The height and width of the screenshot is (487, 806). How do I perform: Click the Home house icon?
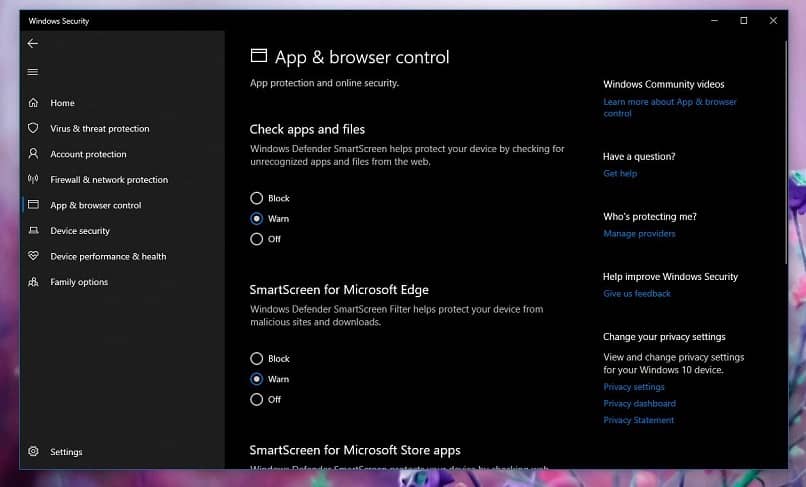(x=33, y=103)
